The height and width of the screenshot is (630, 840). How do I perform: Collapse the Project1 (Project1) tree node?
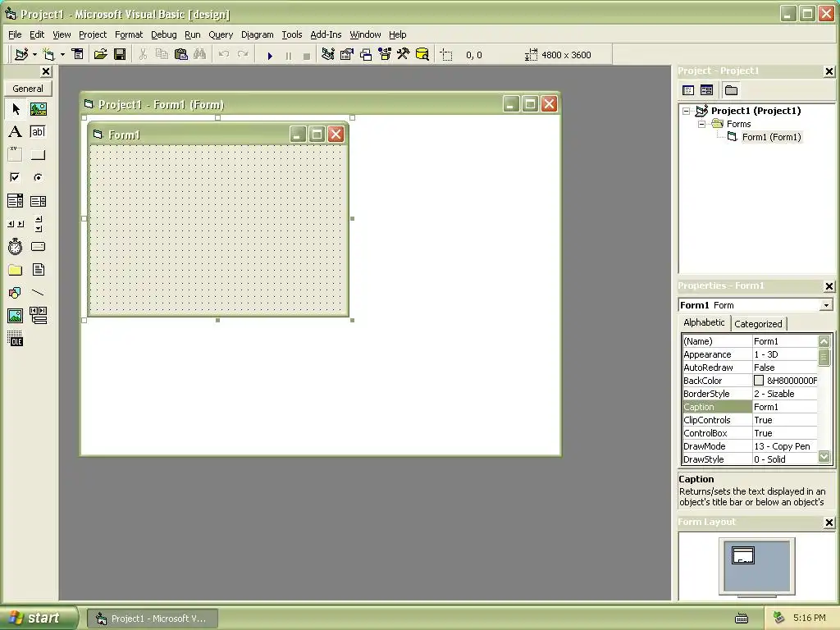(687, 111)
